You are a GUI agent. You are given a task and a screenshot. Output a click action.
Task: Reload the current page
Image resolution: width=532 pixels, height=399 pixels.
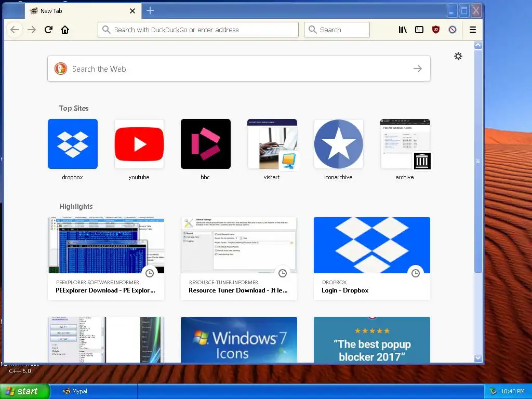pyautogui.click(x=48, y=30)
